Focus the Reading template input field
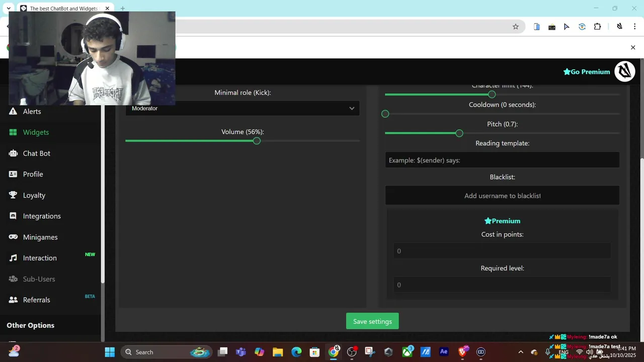This screenshot has width=644, height=362. 502,160
